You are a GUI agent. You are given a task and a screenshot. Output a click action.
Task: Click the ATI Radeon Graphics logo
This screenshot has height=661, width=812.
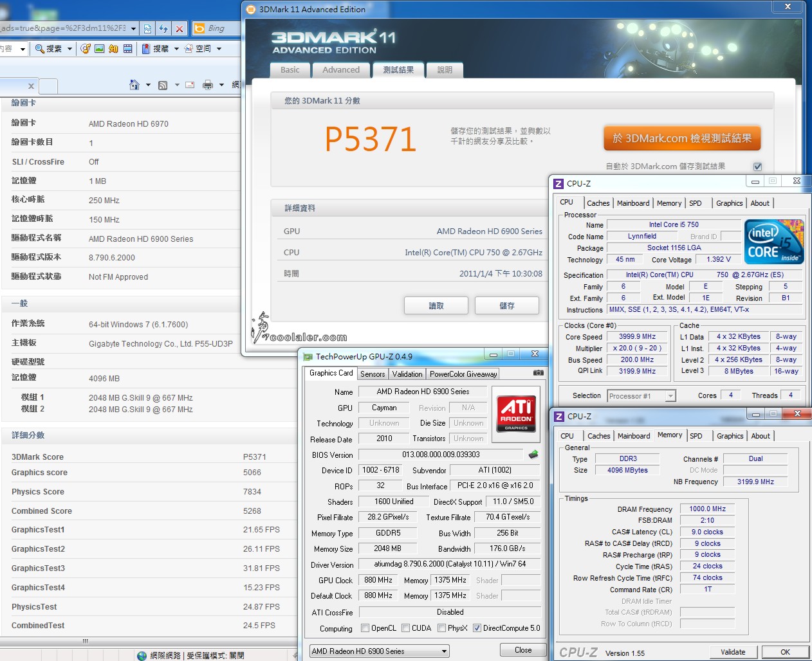click(516, 413)
